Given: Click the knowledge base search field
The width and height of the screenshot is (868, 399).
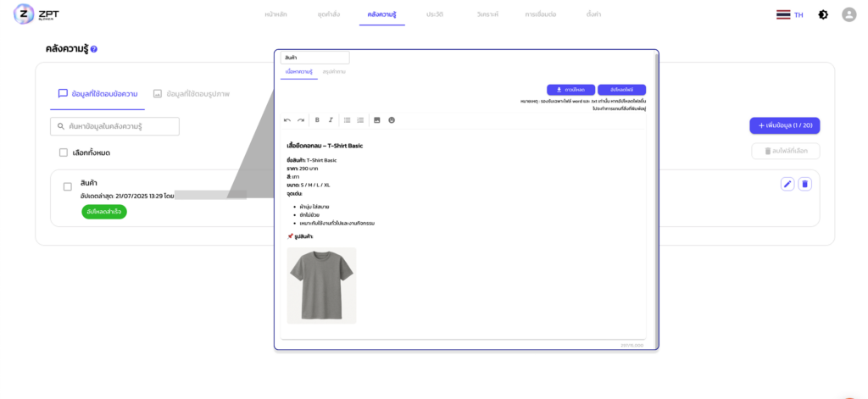Looking at the screenshot, I should pos(115,126).
